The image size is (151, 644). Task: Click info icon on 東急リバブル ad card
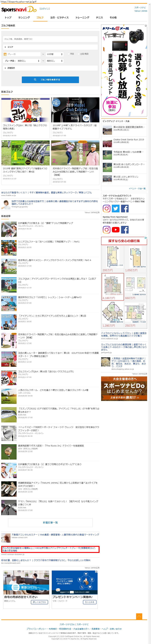pyautogui.click(x=48, y=571)
